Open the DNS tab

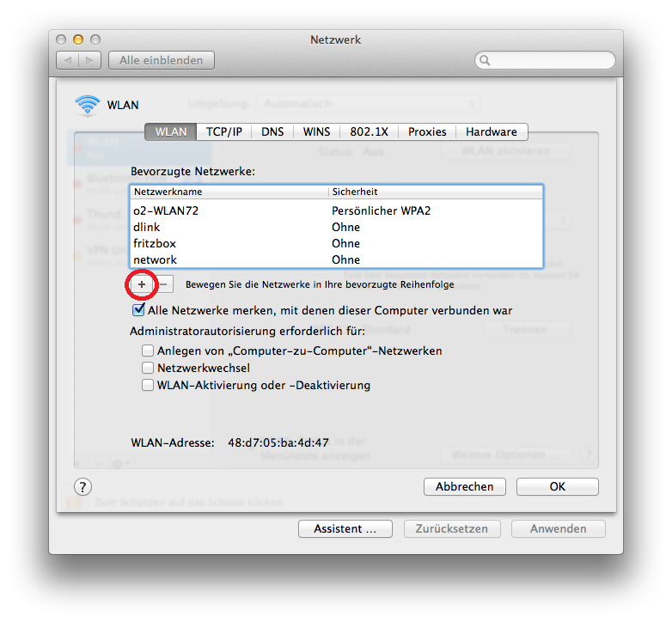272,132
